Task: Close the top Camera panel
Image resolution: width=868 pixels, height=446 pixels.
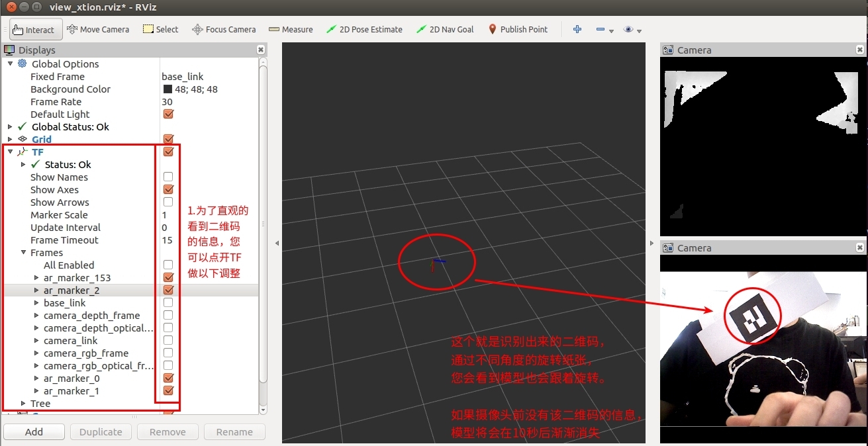Action: [x=860, y=50]
